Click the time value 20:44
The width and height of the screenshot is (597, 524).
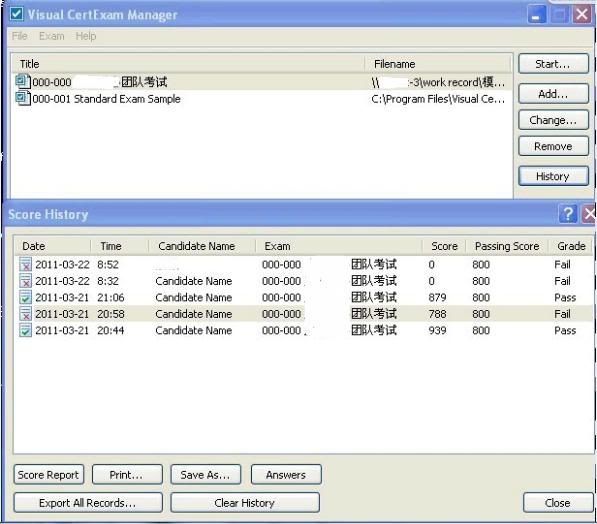tap(110, 331)
